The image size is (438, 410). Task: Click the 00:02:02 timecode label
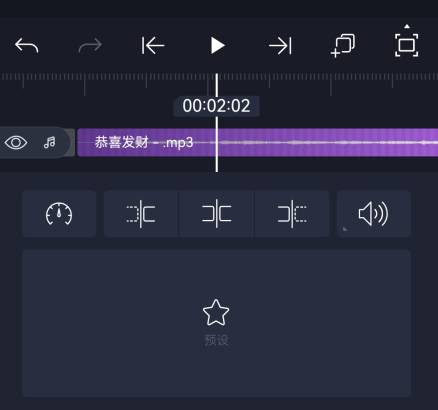click(216, 106)
